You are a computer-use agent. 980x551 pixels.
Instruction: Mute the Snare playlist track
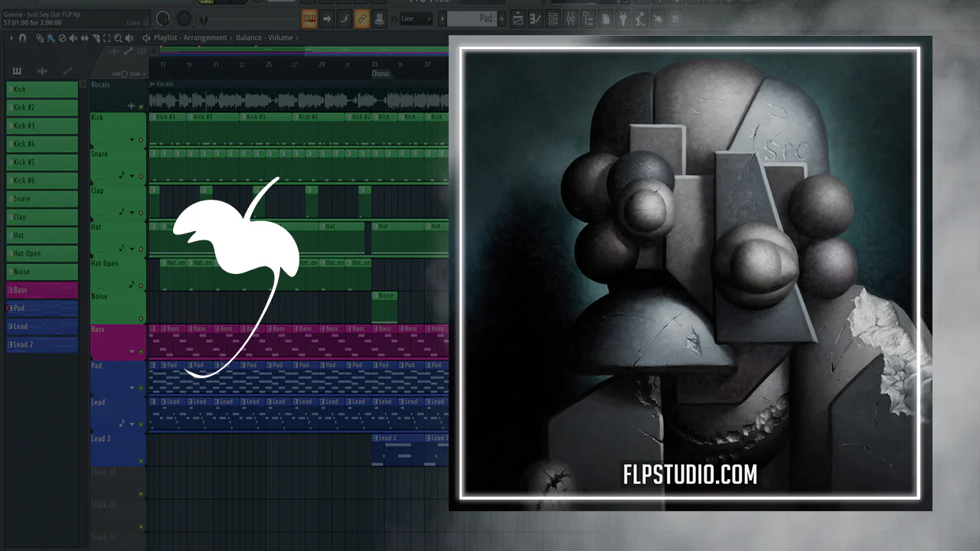point(141,176)
